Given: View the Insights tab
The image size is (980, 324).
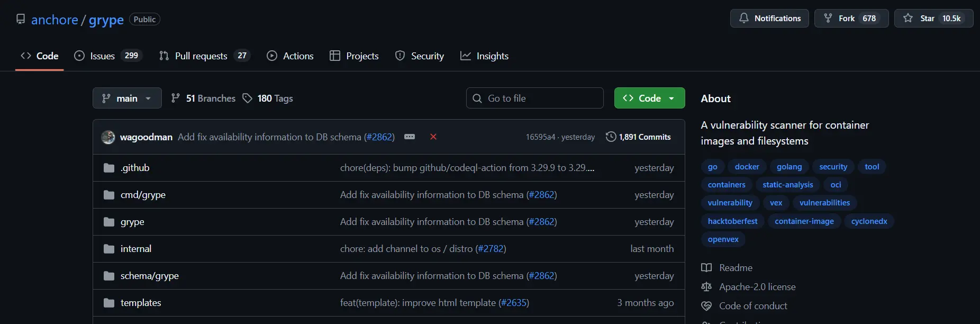Looking at the screenshot, I should click(484, 56).
